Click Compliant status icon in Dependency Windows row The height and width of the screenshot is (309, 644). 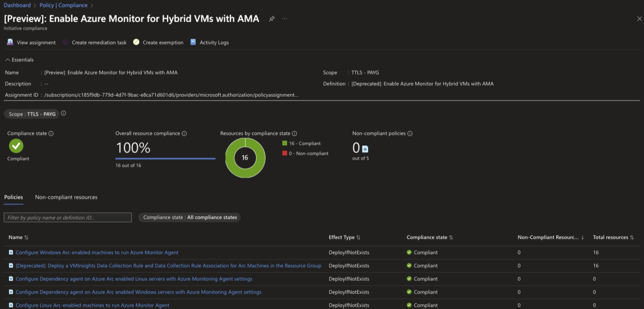coord(409,292)
